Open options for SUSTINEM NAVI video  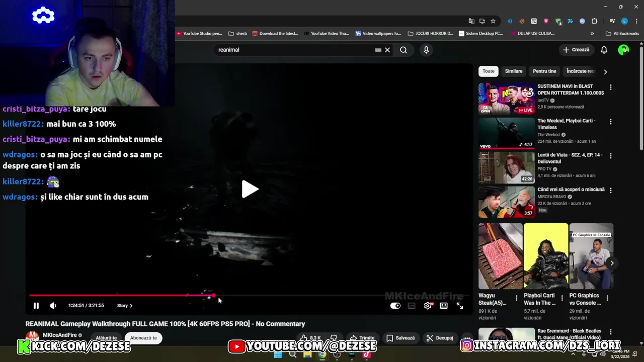pos(611,87)
